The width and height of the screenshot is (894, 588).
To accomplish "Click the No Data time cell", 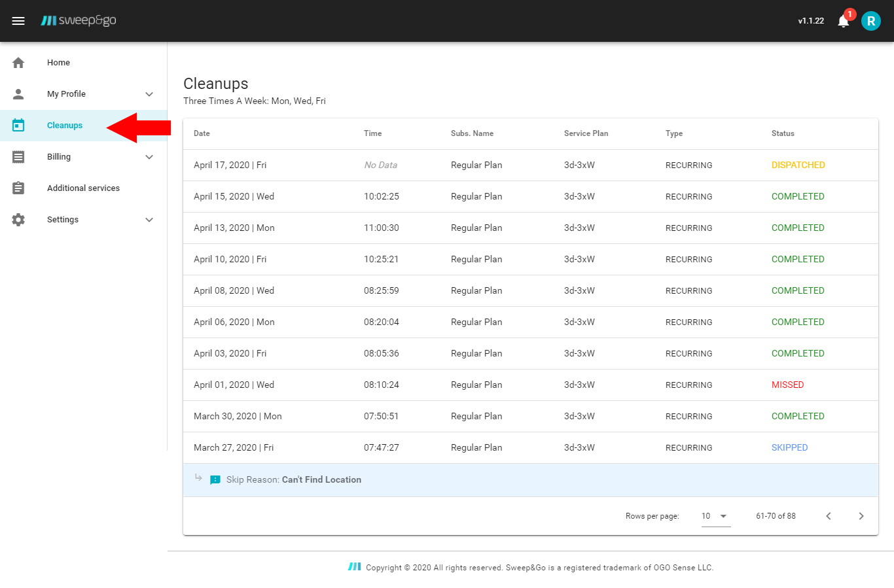I will click(380, 165).
